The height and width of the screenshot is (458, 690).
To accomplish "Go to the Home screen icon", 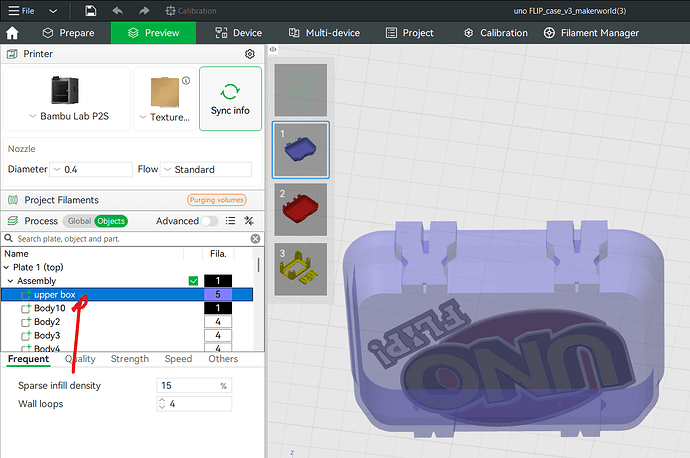I will pyautogui.click(x=12, y=33).
